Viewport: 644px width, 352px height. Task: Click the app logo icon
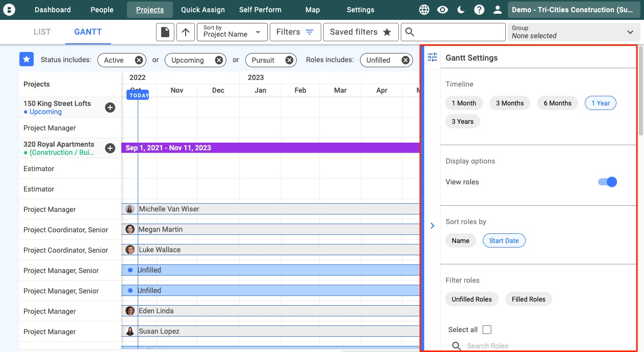[x=9, y=10]
